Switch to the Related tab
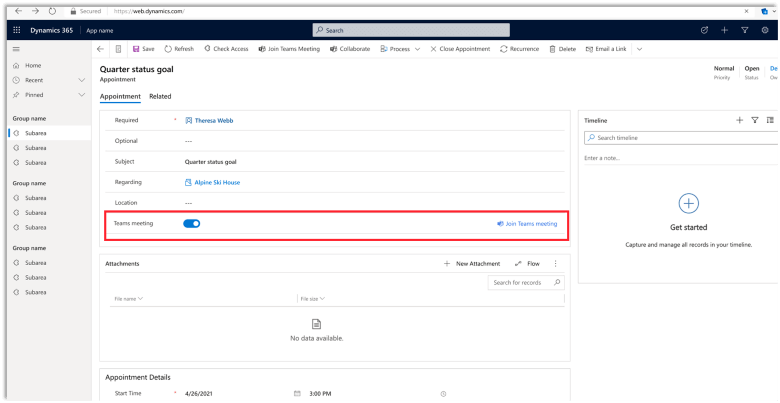Image resolution: width=780 pixels, height=403 pixels. point(160,96)
